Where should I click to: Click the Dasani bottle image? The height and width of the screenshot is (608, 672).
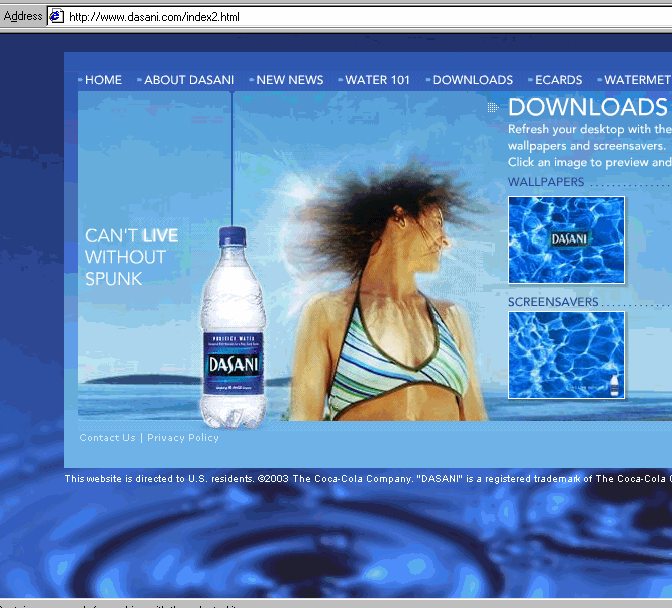pyautogui.click(x=233, y=328)
